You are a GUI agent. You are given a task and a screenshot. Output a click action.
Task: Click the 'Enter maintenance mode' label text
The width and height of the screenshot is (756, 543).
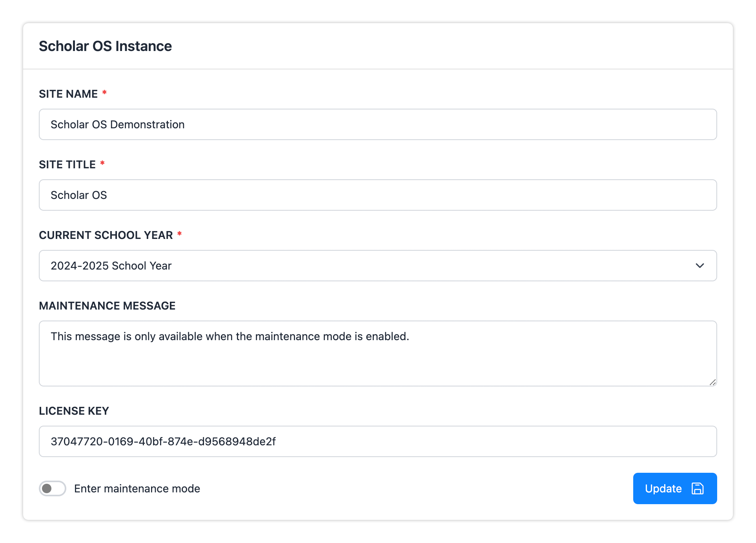pos(137,488)
